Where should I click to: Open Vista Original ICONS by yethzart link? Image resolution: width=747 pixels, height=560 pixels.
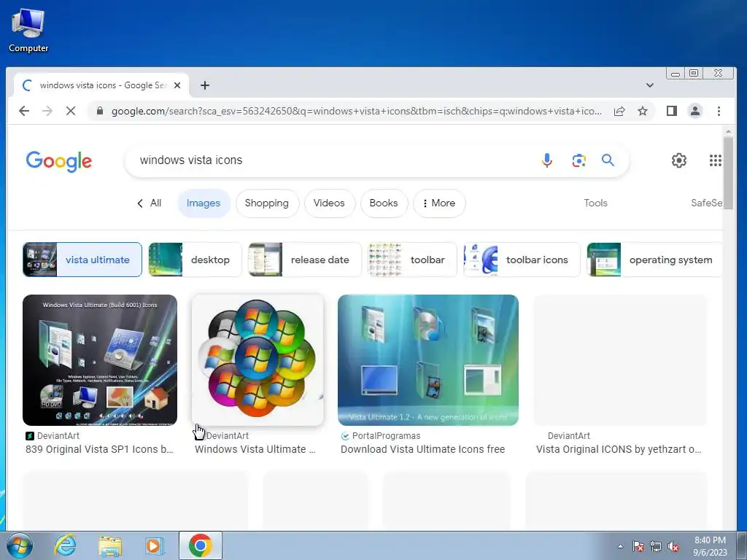click(x=619, y=449)
